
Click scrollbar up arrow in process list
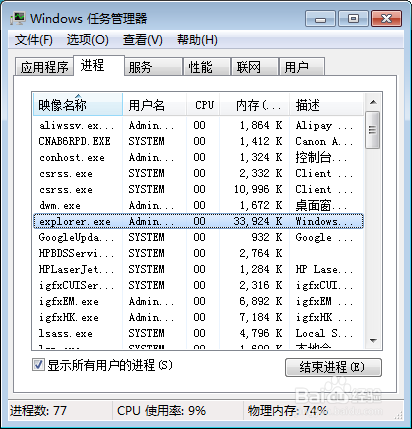tap(373, 102)
